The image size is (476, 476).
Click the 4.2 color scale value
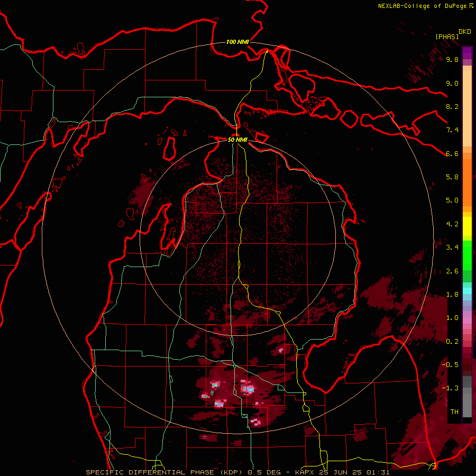pyautogui.click(x=452, y=224)
